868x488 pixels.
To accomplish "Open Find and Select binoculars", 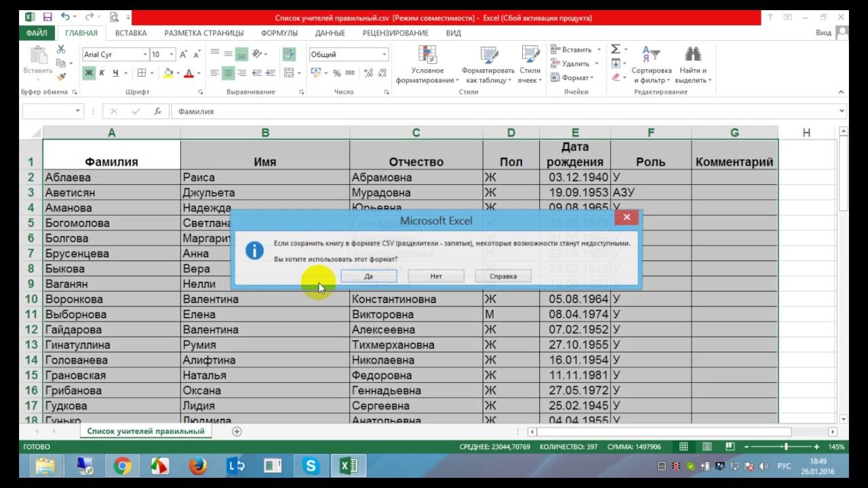I will click(692, 65).
